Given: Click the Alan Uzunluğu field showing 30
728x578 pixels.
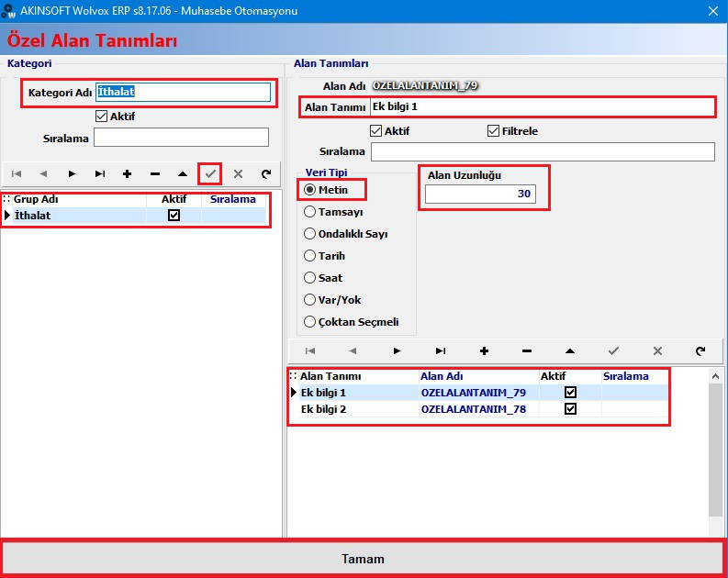Looking at the screenshot, I should pyautogui.click(x=480, y=194).
